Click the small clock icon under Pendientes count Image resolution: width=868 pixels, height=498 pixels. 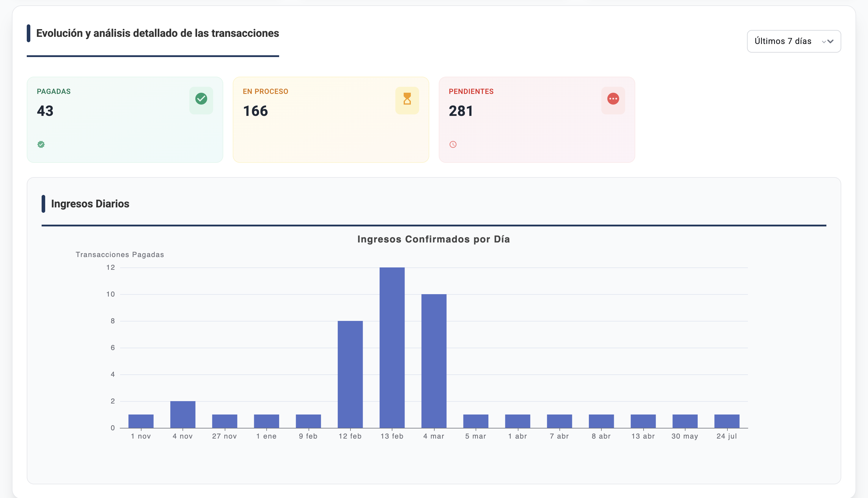tap(453, 144)
